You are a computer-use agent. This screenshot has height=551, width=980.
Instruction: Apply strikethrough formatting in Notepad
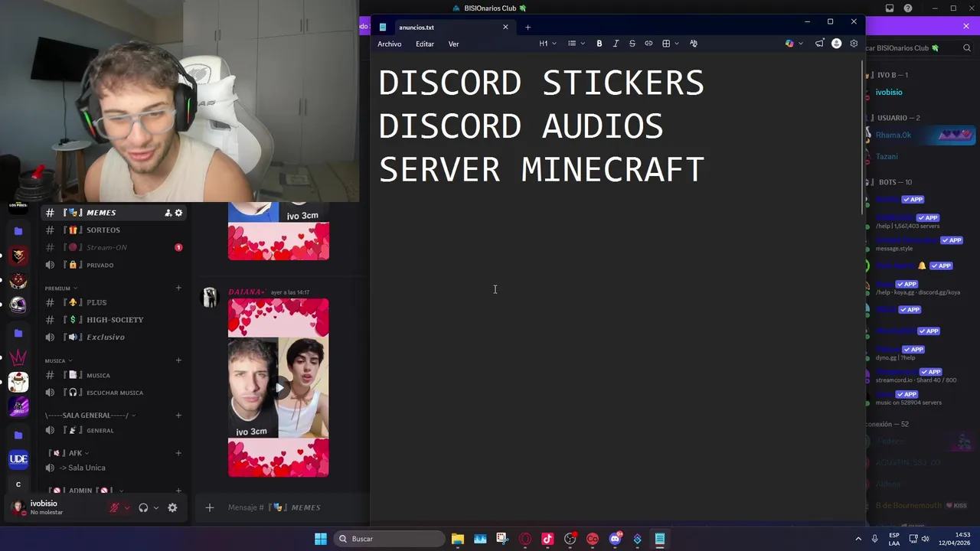pos(632,44)
